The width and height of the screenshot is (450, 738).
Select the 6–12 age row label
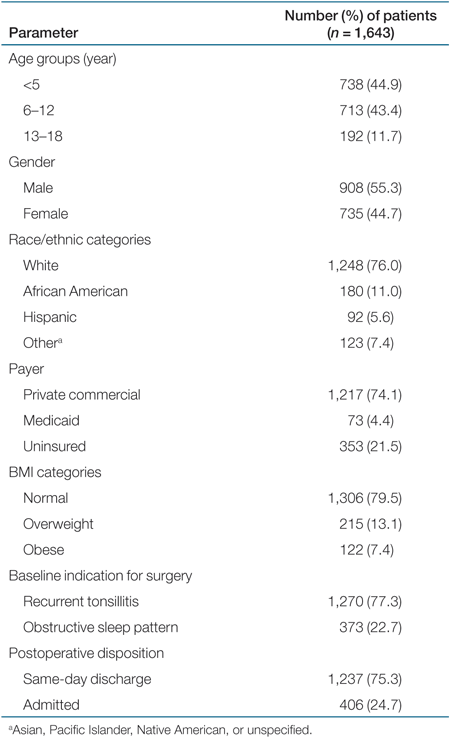point(39,111)
